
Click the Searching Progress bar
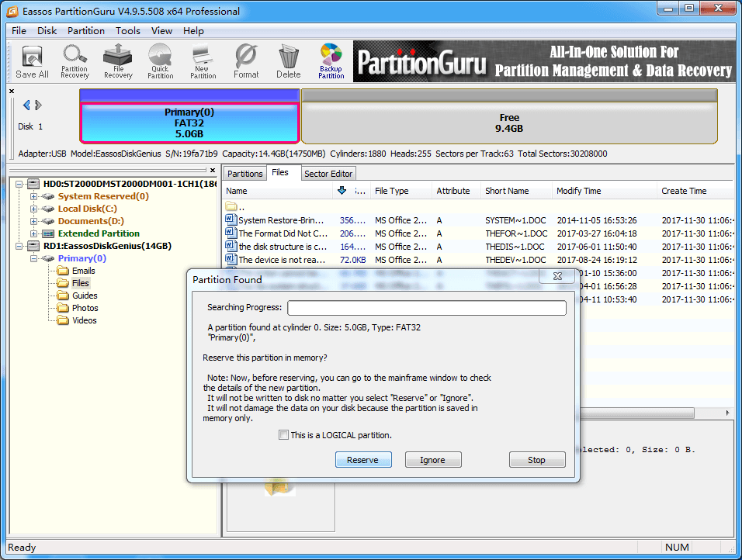click(x=426, y=308)
